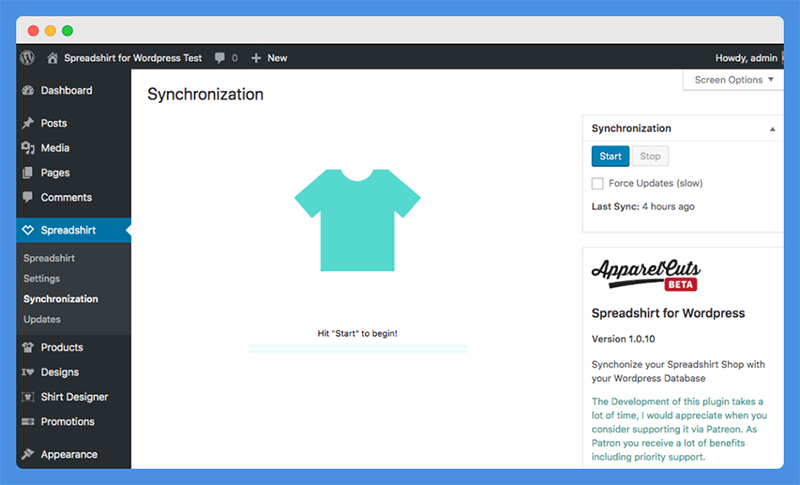This screenshot has width=800, height=485.
Task: Click the Spreadshirt heart icon
Action: (28, 230)
